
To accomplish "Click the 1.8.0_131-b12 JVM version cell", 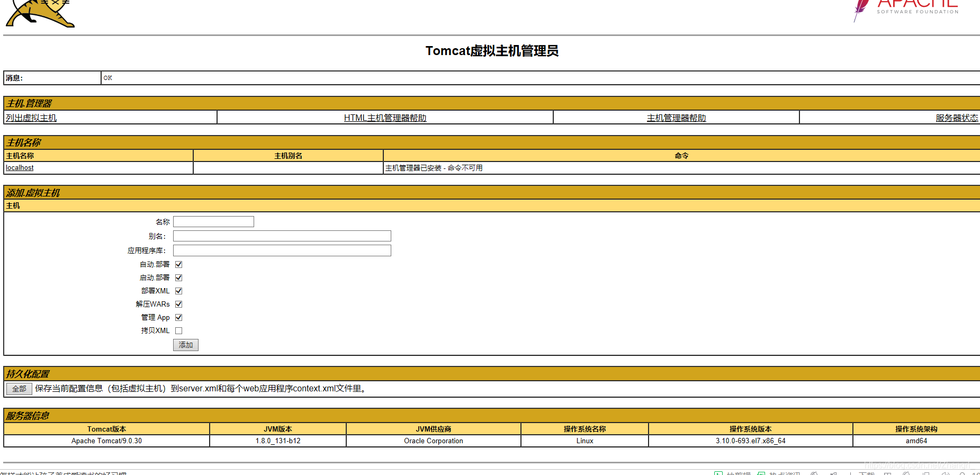I will [x=278, y=441].
